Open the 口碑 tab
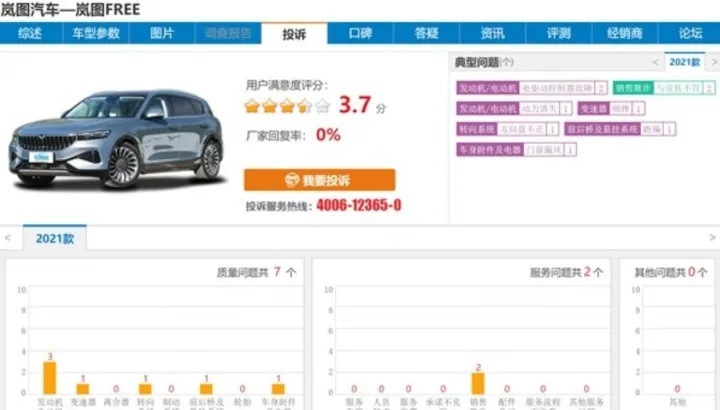This screenshot has height=410, width=720. (x=360, y=33)
